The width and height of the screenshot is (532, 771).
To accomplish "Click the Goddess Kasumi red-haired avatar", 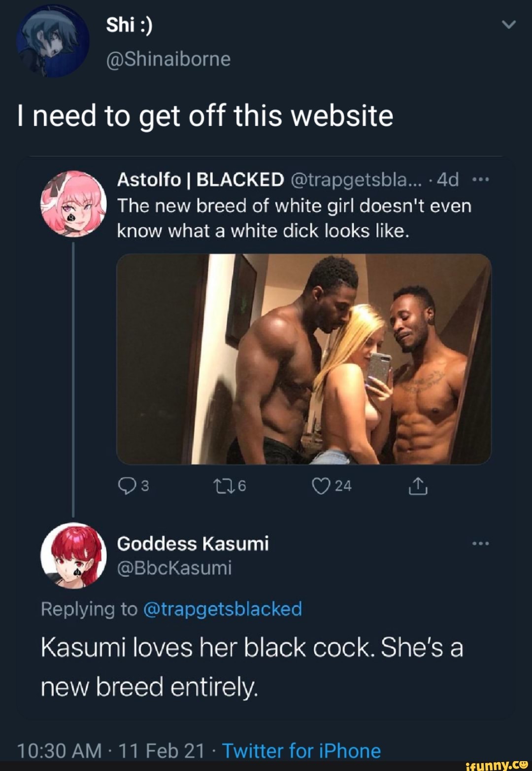I will 73,555.
